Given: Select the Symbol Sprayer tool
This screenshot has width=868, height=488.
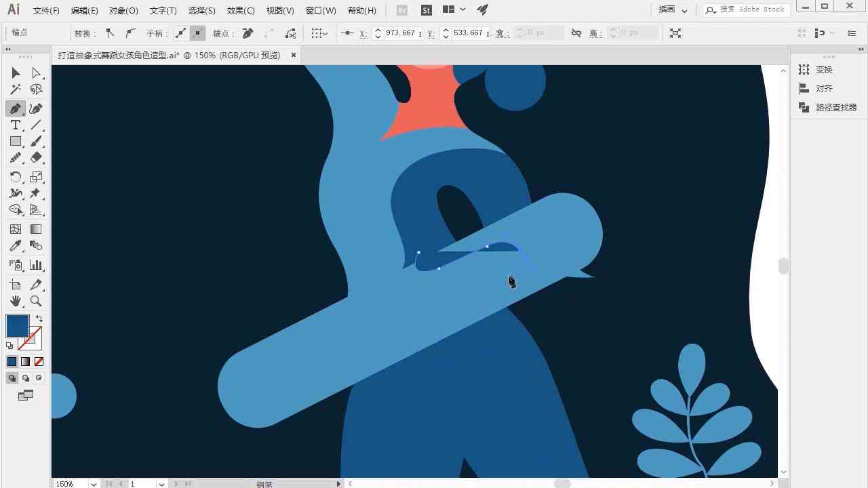Looking at the screenshot, I should tap(16, 265).
